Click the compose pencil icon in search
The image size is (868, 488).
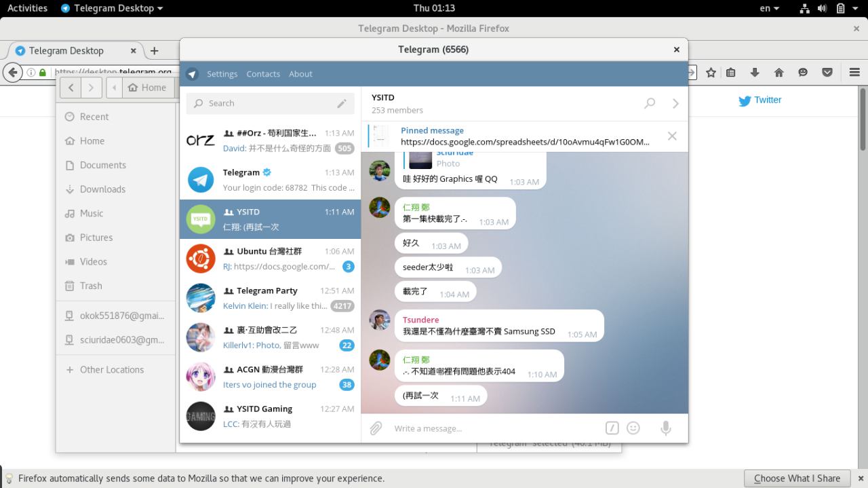pyautogui.click(x=342, y=103)
